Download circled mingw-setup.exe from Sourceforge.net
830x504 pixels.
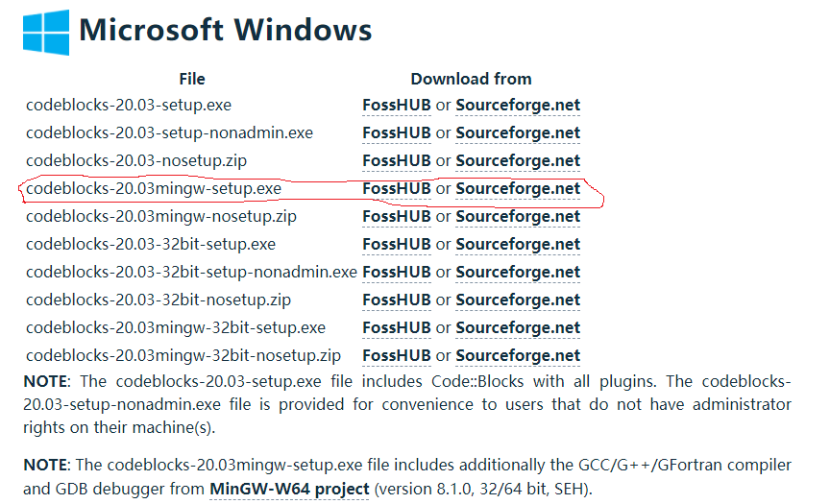(518, 188)
